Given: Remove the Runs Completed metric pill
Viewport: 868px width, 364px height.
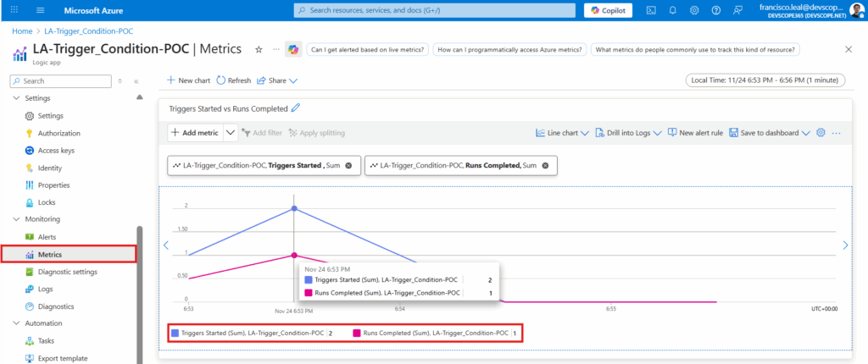Looking at the screenshot, I should [x=545, y=165].
